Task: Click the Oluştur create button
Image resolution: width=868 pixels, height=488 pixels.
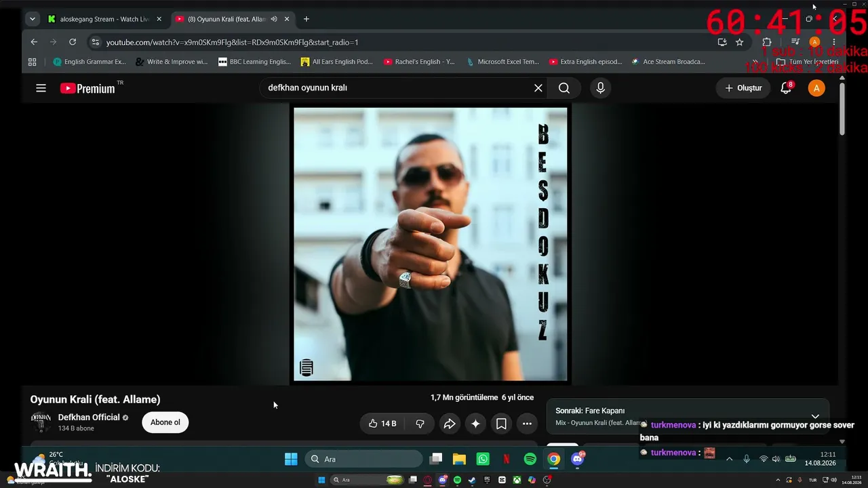Action: pyautogui.click(x=743, y=88)
